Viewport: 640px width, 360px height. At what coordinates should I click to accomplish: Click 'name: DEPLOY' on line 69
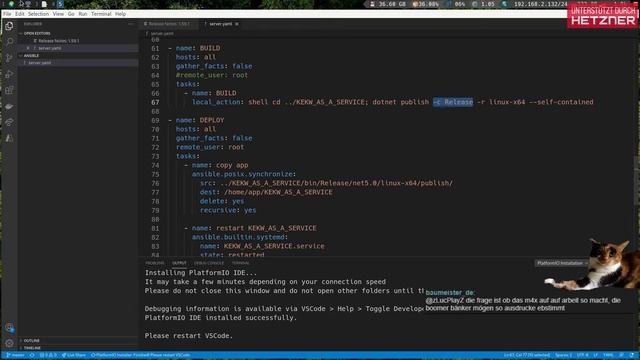tap(200, 120)
